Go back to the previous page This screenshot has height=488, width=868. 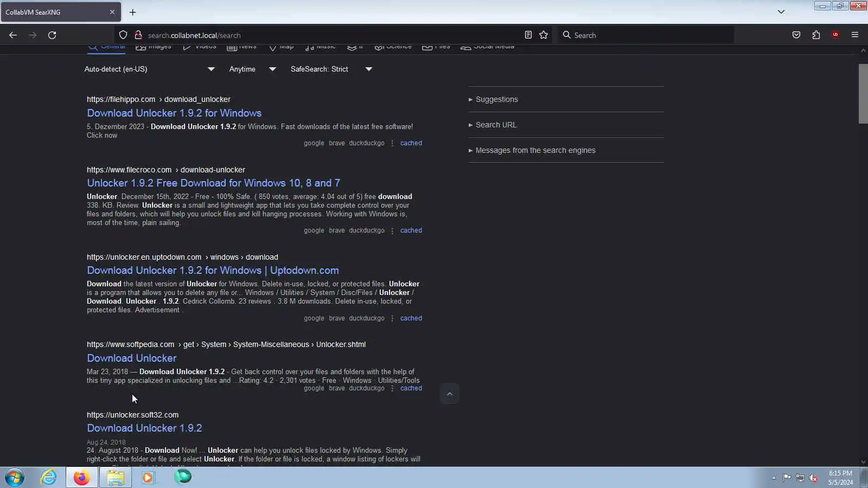pos(13,35)
